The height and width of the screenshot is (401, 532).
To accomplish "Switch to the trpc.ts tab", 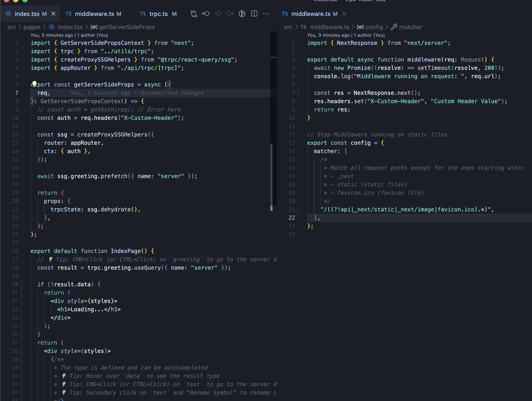I will [x=158, y=14].
